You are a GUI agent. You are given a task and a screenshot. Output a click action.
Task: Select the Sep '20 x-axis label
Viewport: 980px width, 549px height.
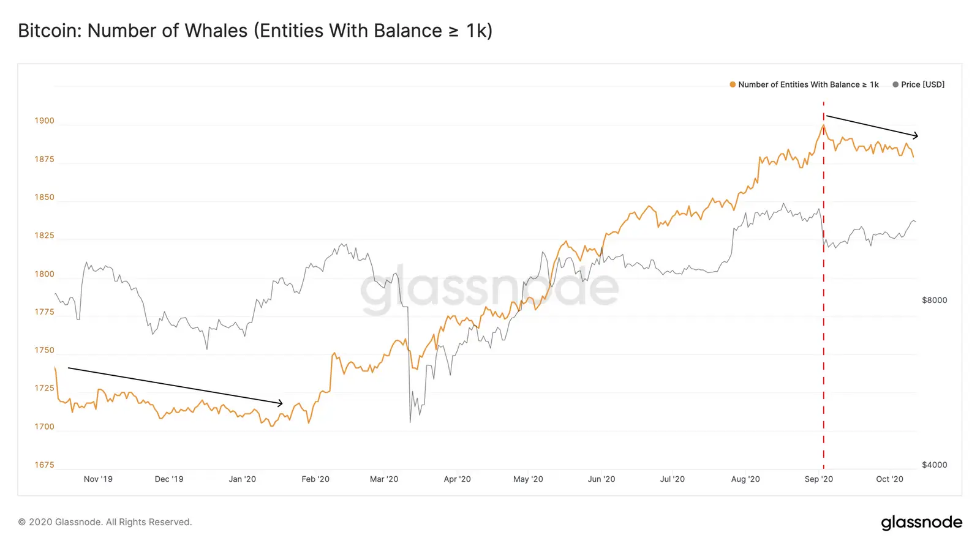(818, 479)
